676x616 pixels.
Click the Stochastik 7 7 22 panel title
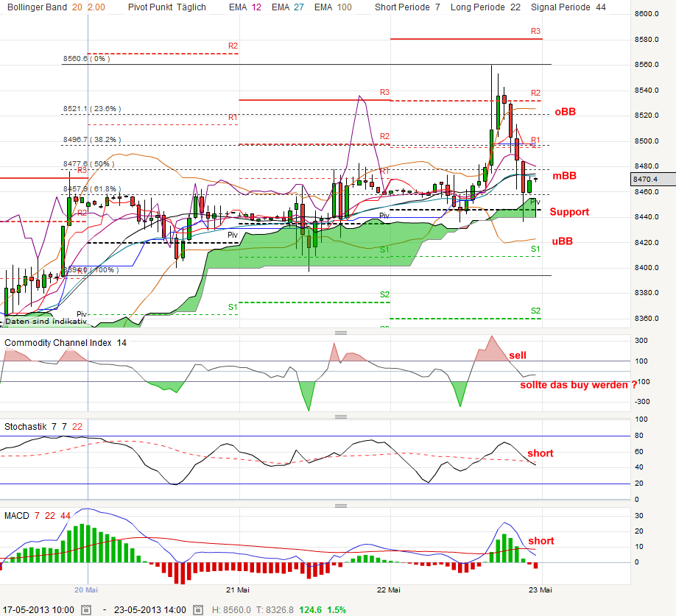pos(43,426)
